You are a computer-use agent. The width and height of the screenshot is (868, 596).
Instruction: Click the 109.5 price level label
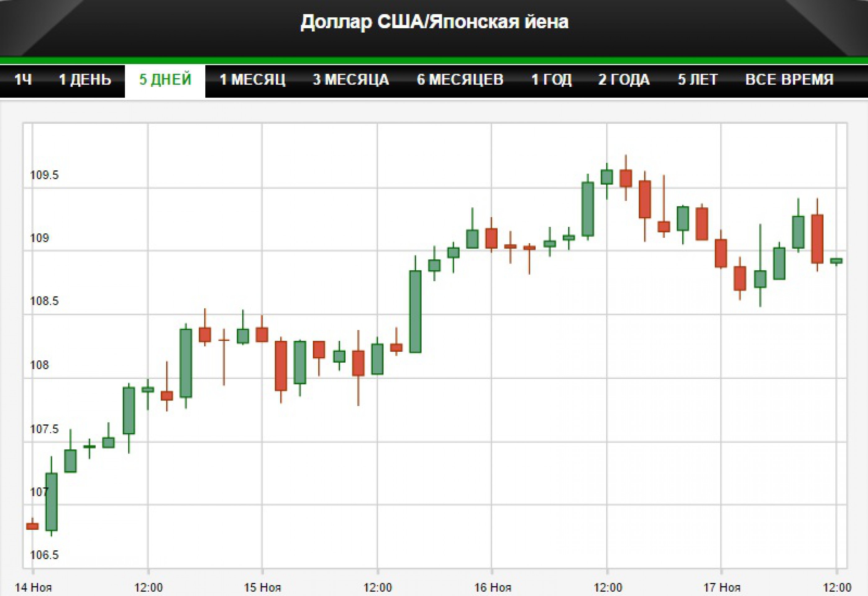point(44,175)
